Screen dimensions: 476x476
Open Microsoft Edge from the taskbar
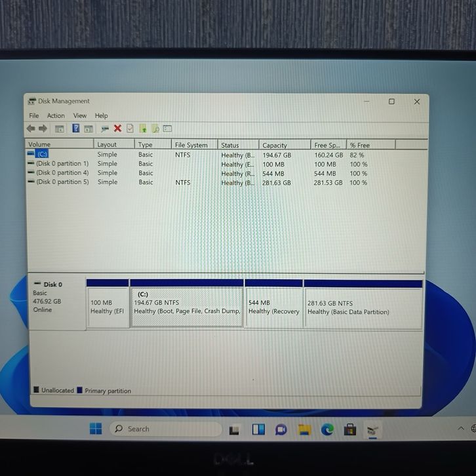[x=327, y=429]
